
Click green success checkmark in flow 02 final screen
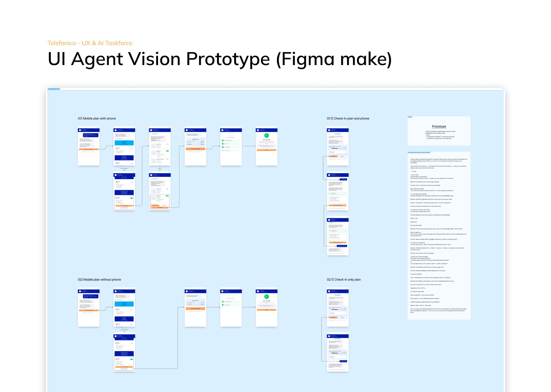(267, 297)
